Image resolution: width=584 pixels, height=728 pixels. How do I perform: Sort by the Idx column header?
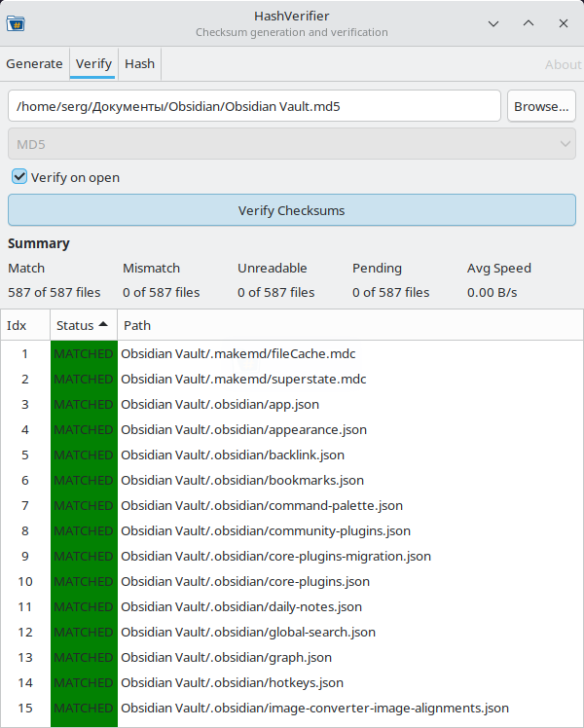25,325
